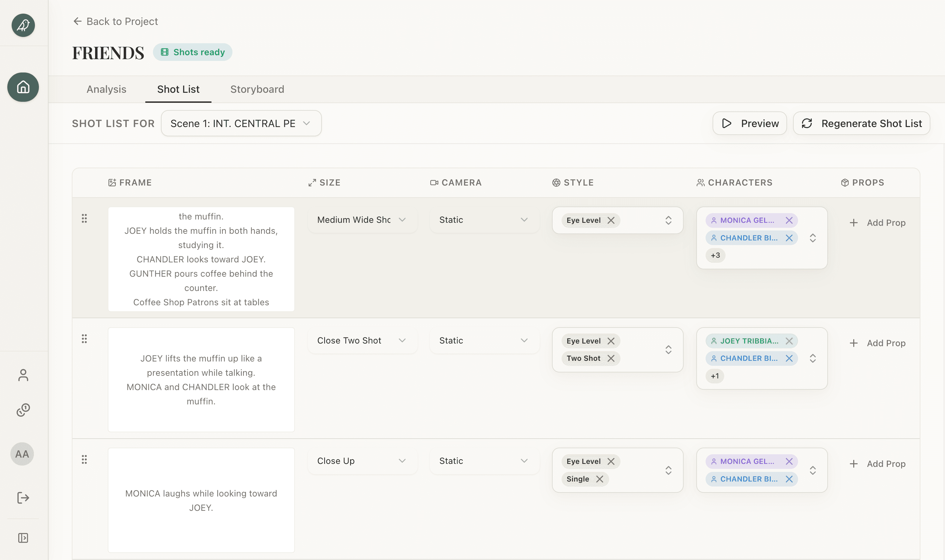This screenshot has width=945, height=560.
Task: Remove CHANDLER BI... from Close Up row
Action: (x=789, y=479)
